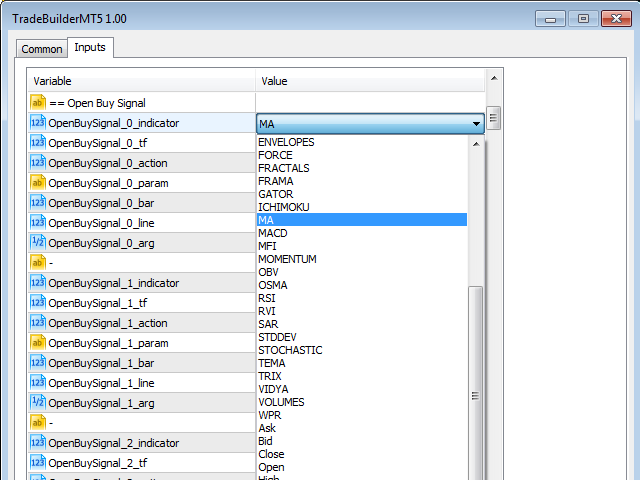Pick RSI from the indicator options

[267, 298]
